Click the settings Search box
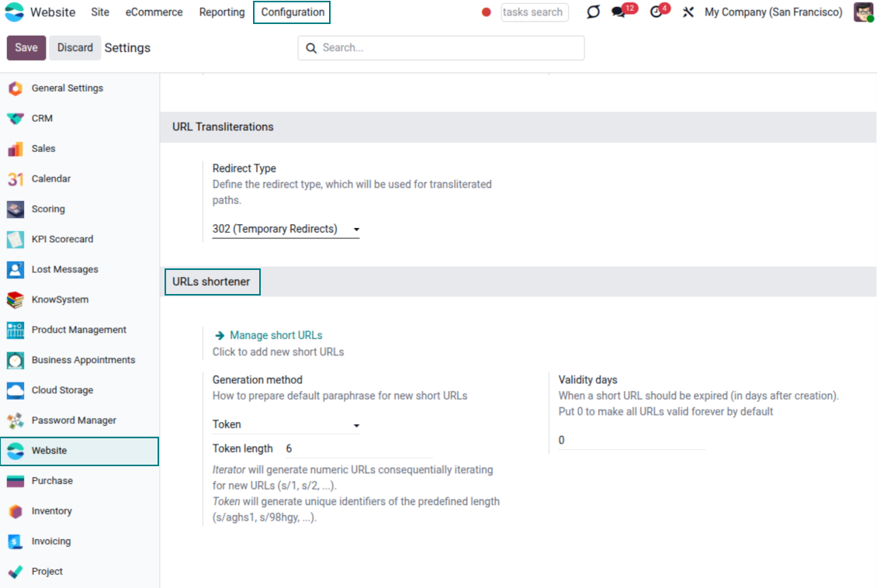The height and width of the screenshot is (588, 877). [450, 48]
